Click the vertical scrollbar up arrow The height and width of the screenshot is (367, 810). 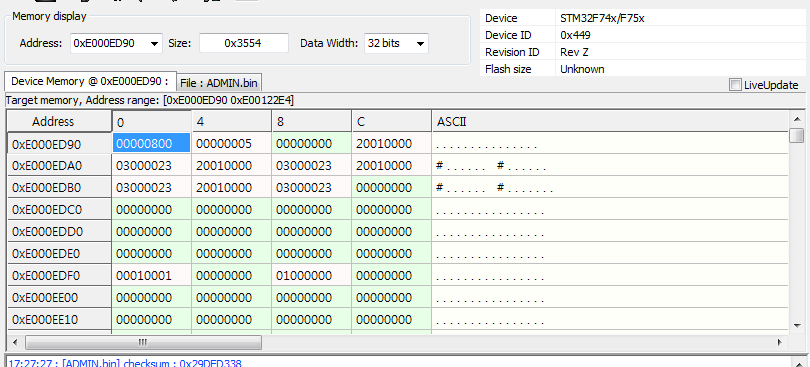(797, 120)
